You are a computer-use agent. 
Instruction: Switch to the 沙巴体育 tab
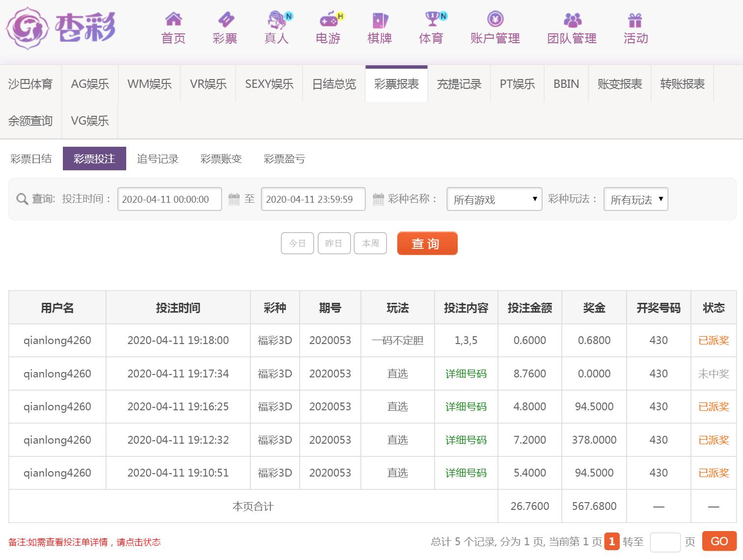[30, 84]
